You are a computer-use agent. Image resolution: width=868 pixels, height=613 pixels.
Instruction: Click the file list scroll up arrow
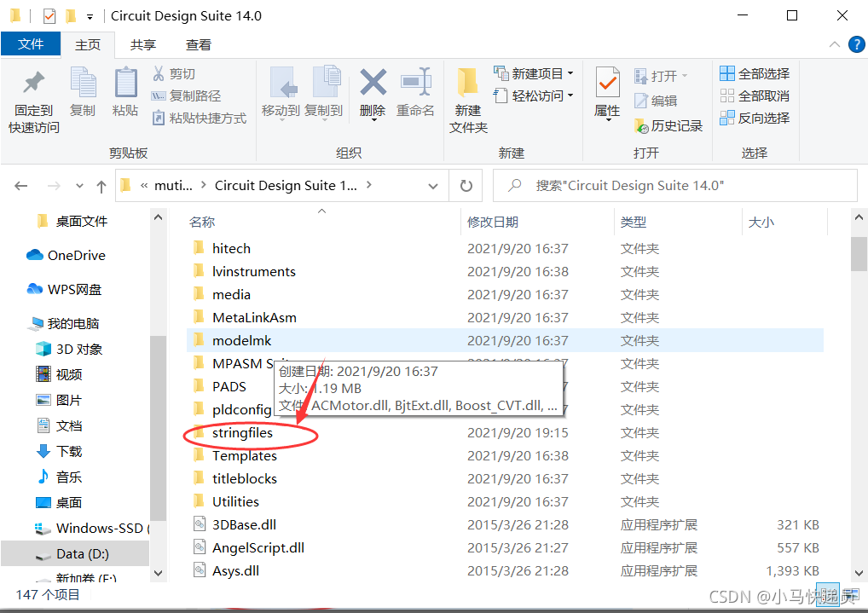click(859, 217)
